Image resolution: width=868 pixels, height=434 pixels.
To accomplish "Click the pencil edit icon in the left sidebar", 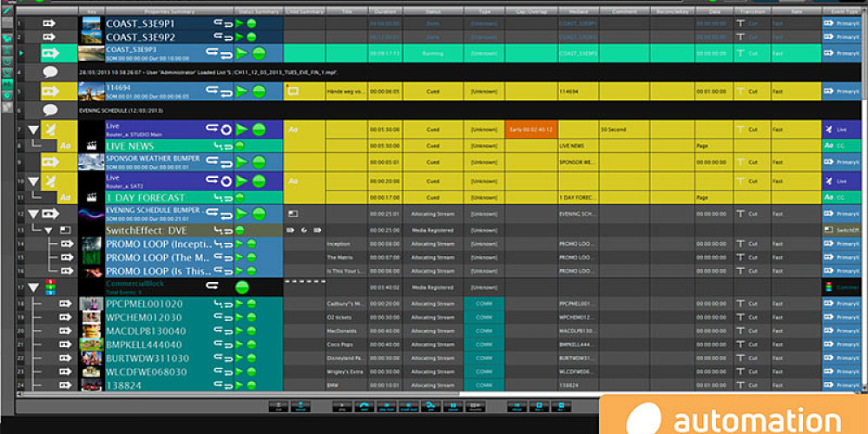I will pos(7,10).
